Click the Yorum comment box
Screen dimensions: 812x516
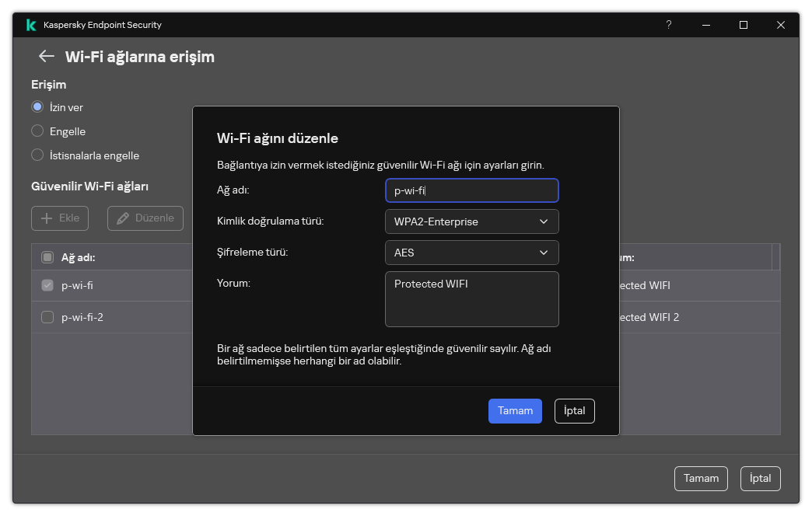click(471, 299)
